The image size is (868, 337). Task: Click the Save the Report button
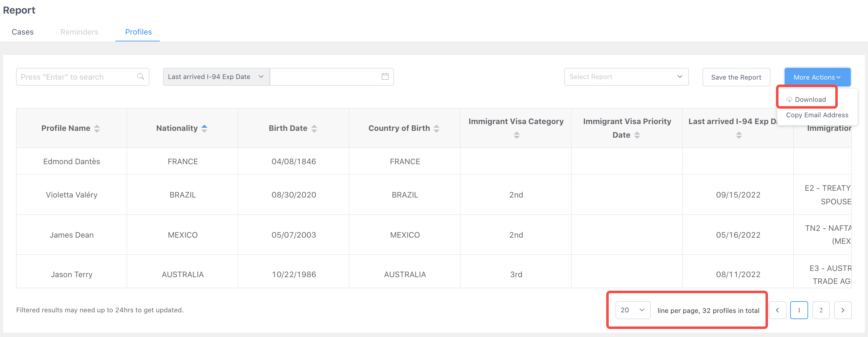tap(736, 77)
